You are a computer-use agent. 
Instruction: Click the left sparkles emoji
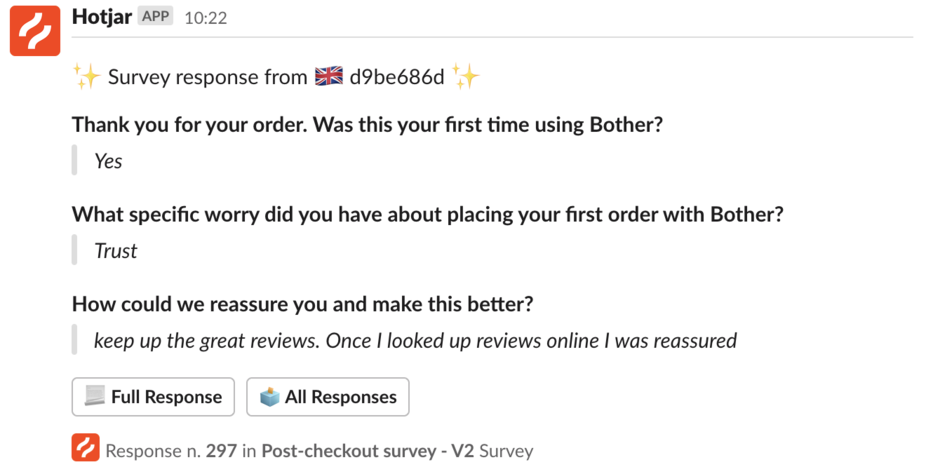[x=86, y=77]
